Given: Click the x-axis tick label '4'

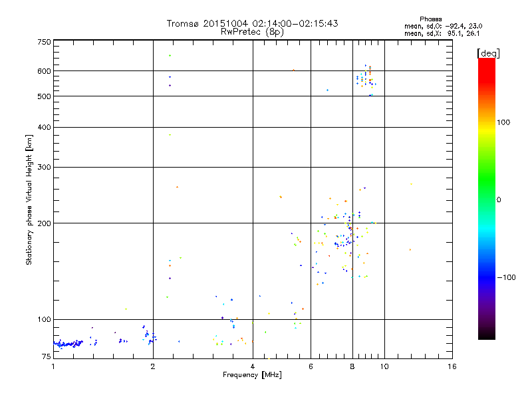Looking at the screenshot, I should tap(253, 366).
